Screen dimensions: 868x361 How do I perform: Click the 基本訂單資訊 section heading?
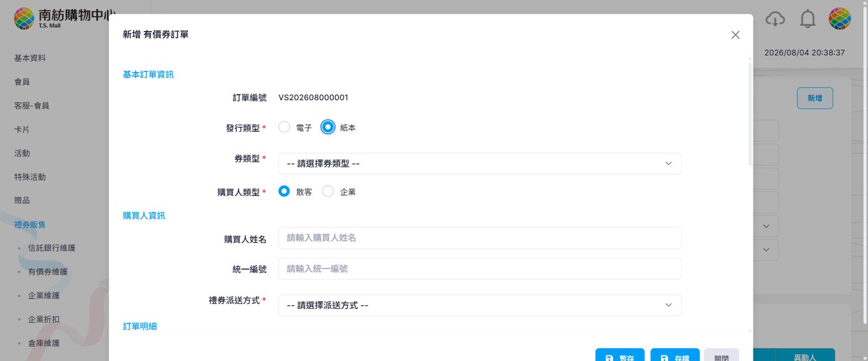click(x=148, y=74)
